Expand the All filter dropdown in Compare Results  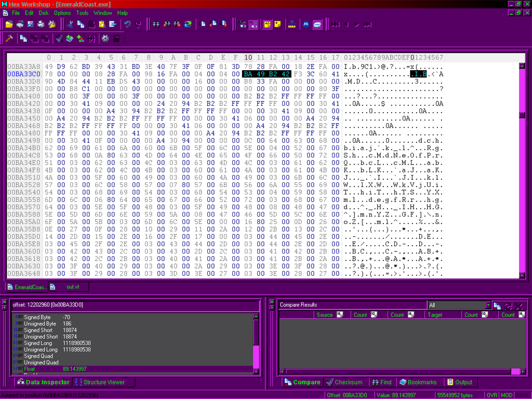[x=488, y=305]
